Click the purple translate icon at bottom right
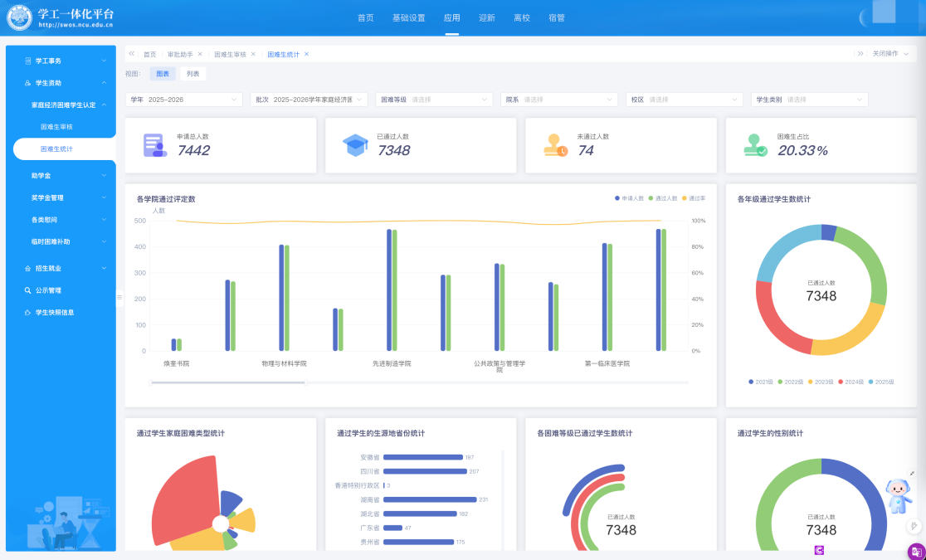The image size is (926, 560). click(916, 551)
